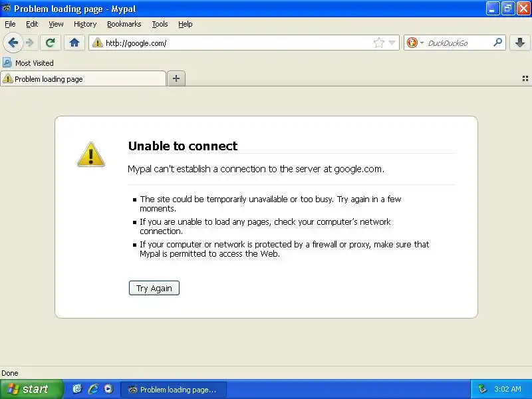532x399 pixels.
Task: Open the Tools menu
Action: coord(160,24)
